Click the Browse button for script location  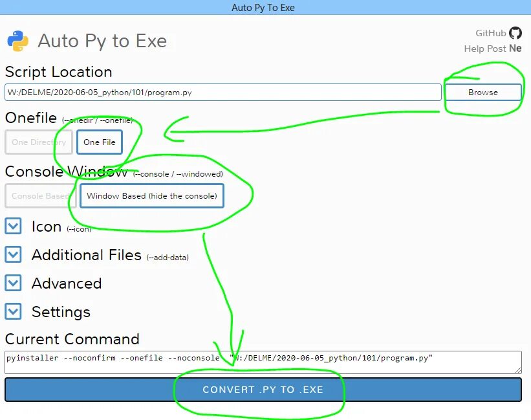(483, 92)
